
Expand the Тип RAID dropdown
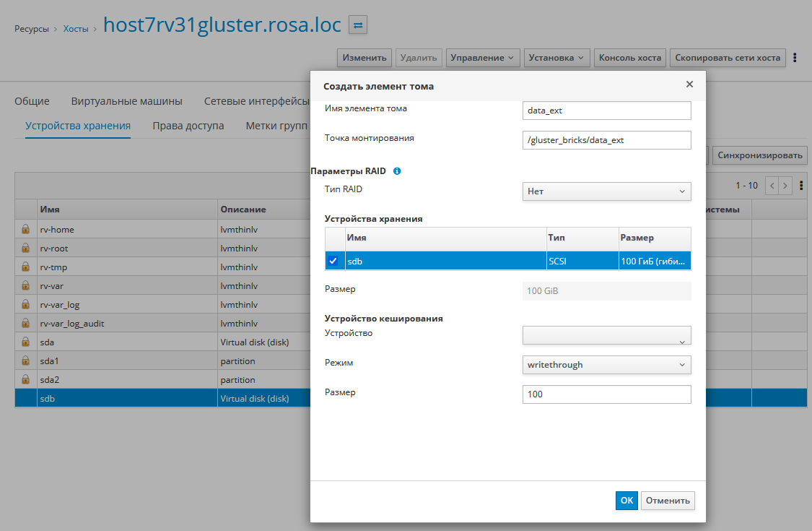point(606,191)
